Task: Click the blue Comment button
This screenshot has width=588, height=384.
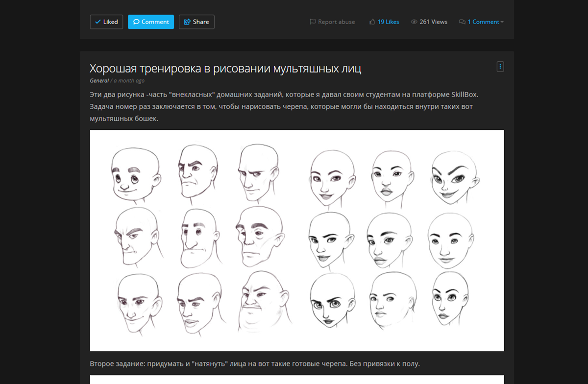Action: tap(151, 22)
